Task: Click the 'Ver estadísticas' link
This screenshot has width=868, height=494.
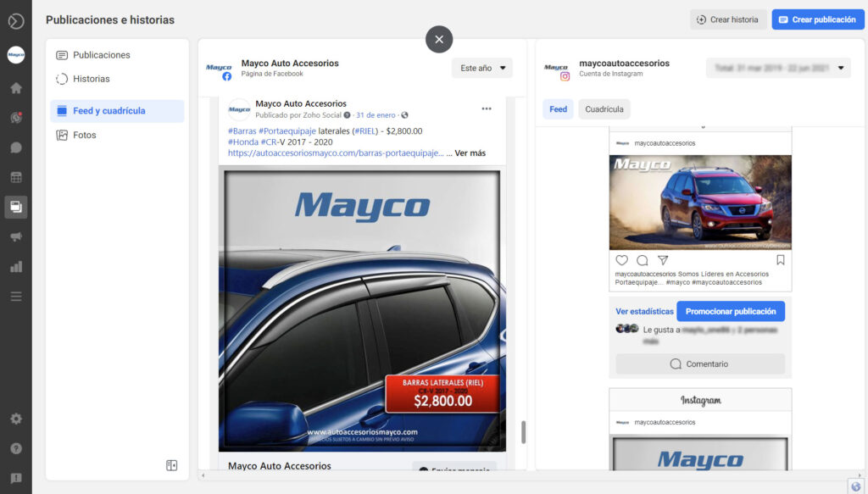Action: pyautogui.click(x=644, y=312)
